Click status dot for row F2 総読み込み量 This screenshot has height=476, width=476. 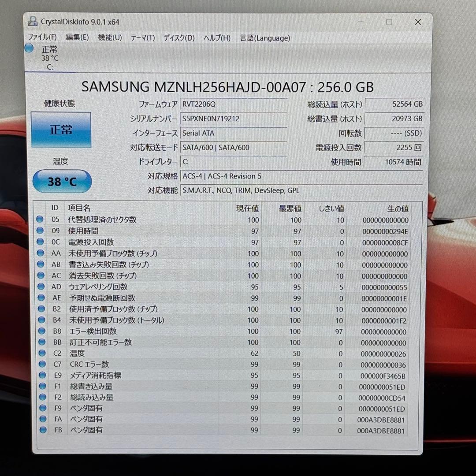pyautogui.click(x=42, y=397)
